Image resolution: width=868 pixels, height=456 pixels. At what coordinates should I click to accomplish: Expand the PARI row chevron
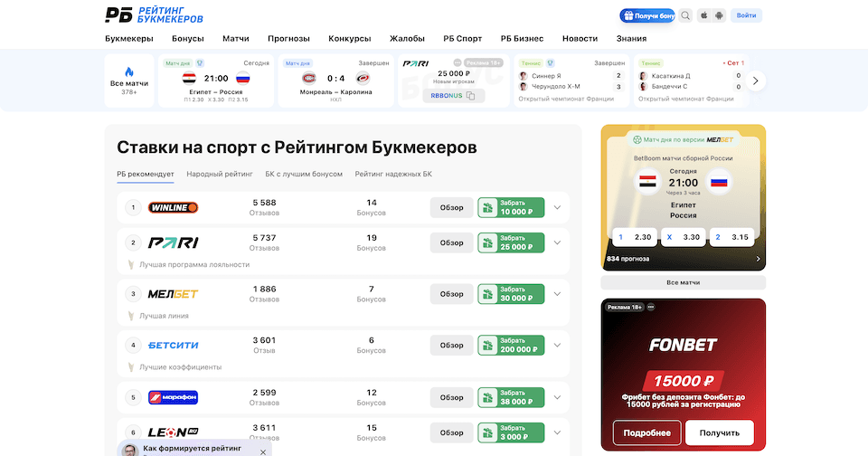[558, 242]
